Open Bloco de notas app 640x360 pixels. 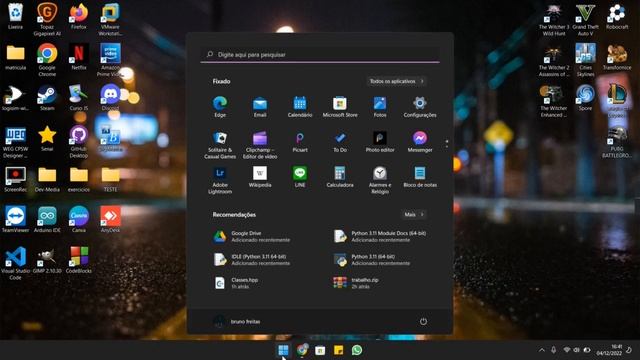tap(420, 177)
